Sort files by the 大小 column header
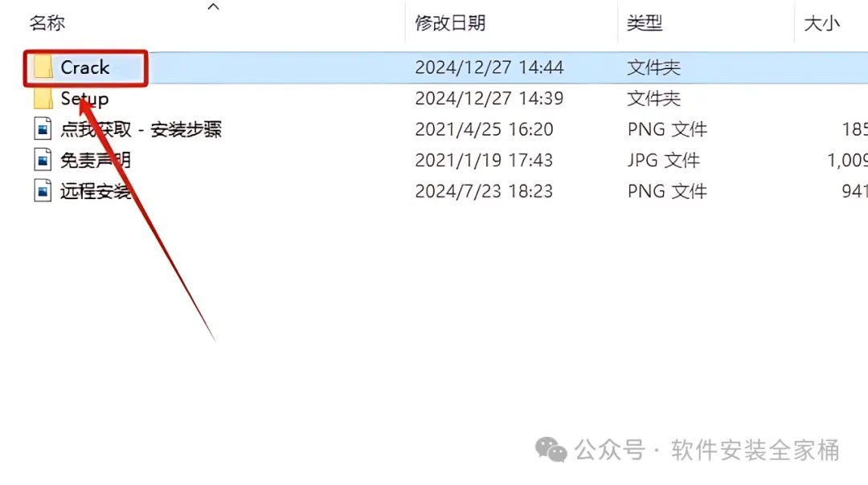This screenshot has width=868, height=485. [x=821, y=23]
